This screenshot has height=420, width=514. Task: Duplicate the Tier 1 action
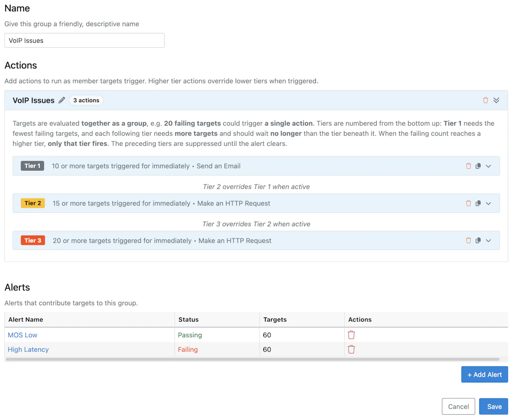coord(478,166)
